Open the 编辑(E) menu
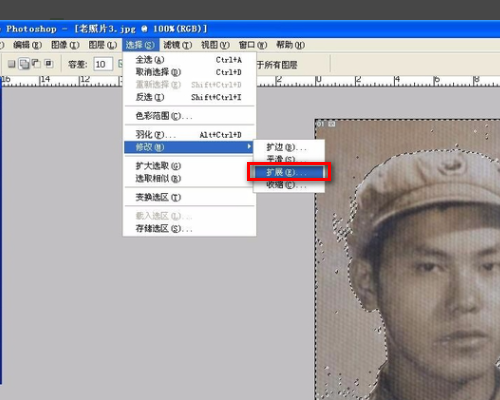Screen dimensions: 500x400 click(x=27, y=45)
